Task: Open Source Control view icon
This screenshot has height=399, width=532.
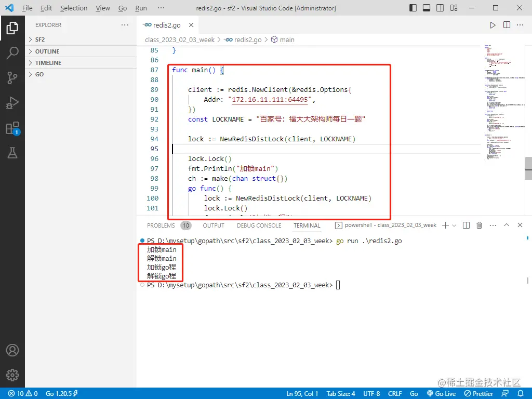Action: (12, 78)
